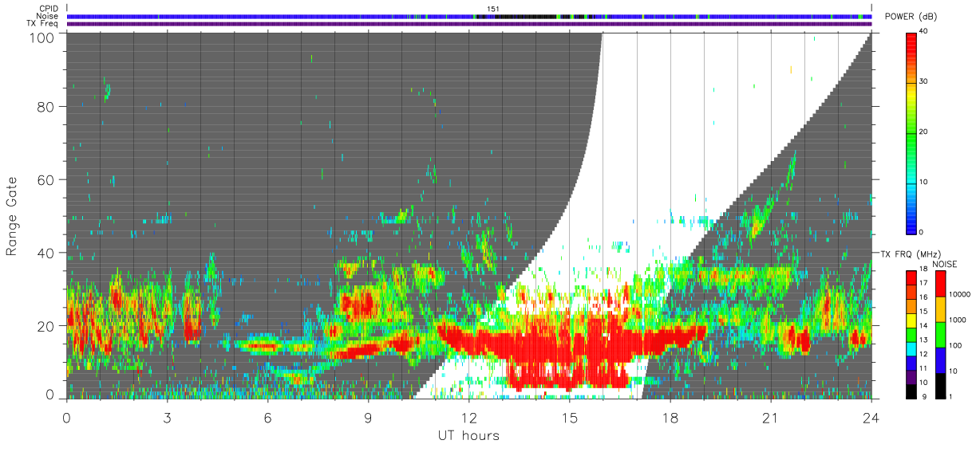This screenshot has width=980, height=452.
Task: Pick the black swatch in NOISE legend
Action: [941, 386]
